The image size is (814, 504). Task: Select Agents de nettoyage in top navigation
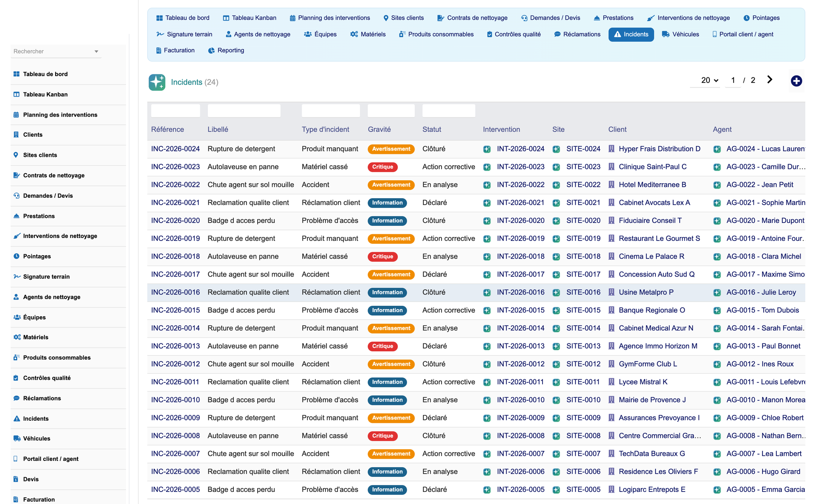click(x=258, y=34)
